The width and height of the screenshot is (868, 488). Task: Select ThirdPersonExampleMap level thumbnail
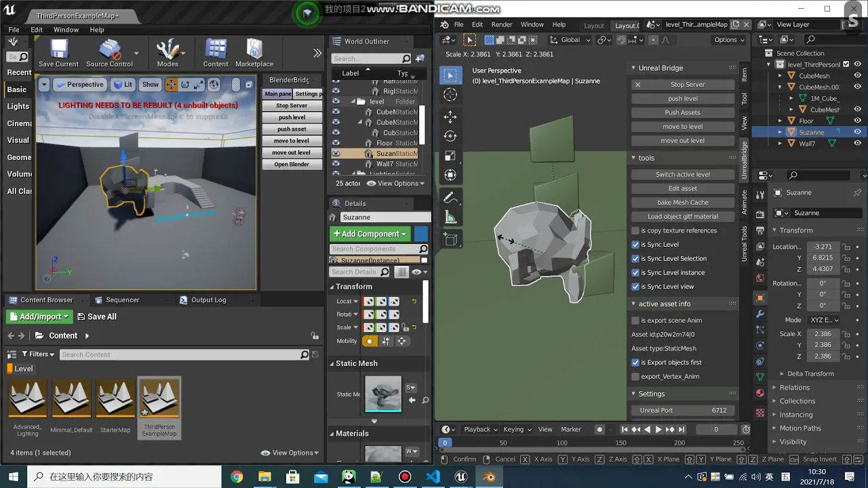[x=159, y=407]
